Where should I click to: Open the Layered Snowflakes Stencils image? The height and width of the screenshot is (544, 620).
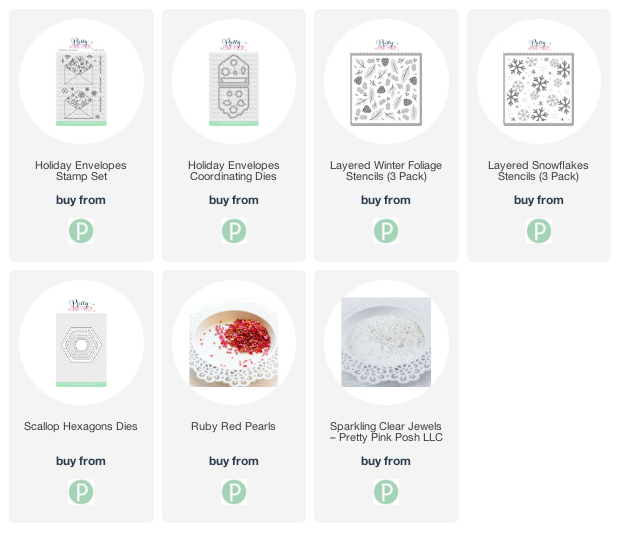coord(539,81)
